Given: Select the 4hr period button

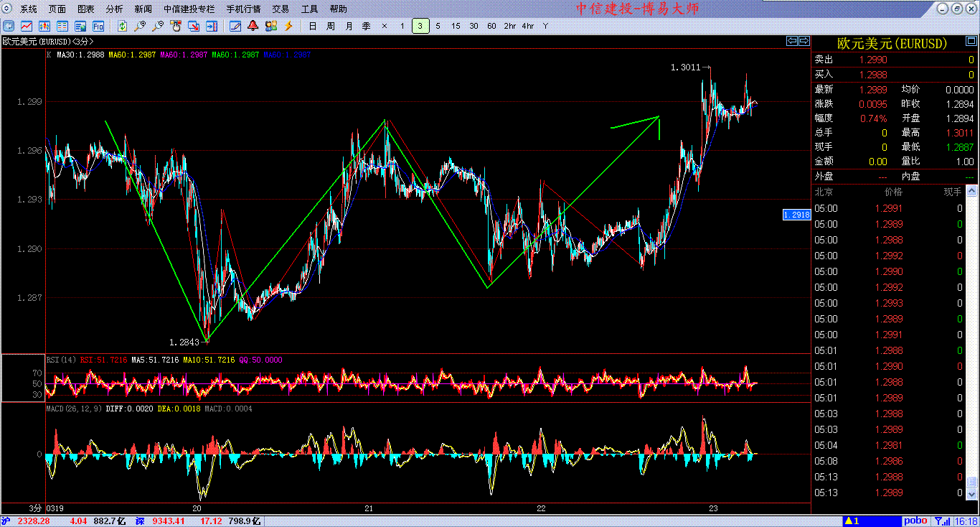Looking at the screenshot, I should (x=527, y=26).
